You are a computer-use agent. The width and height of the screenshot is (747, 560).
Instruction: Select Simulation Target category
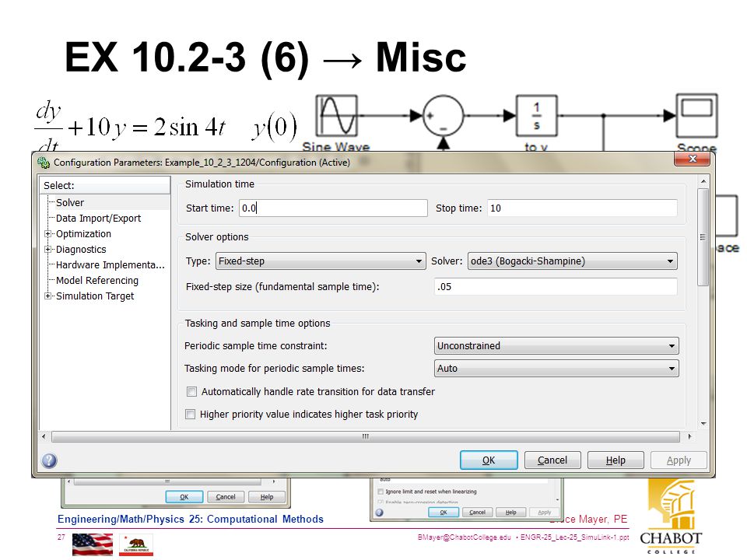tap(95, 296)
